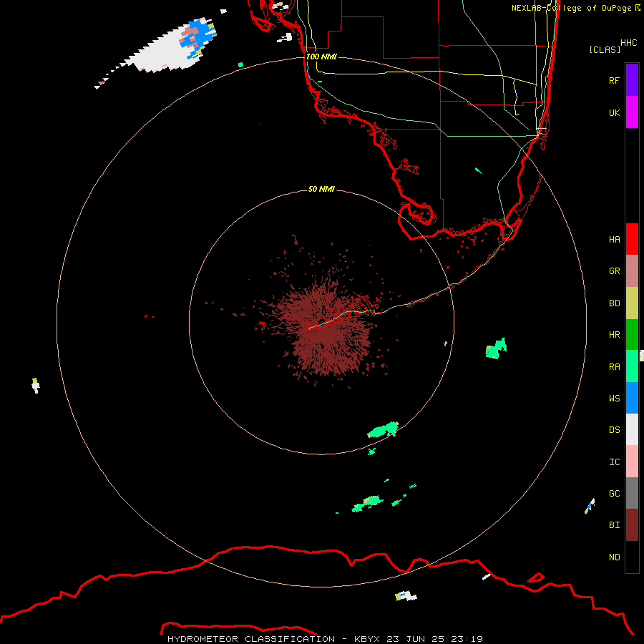The height and width of the screenshot is (644, 644).
Task: Click the HHC product code label
Action: 628,43
